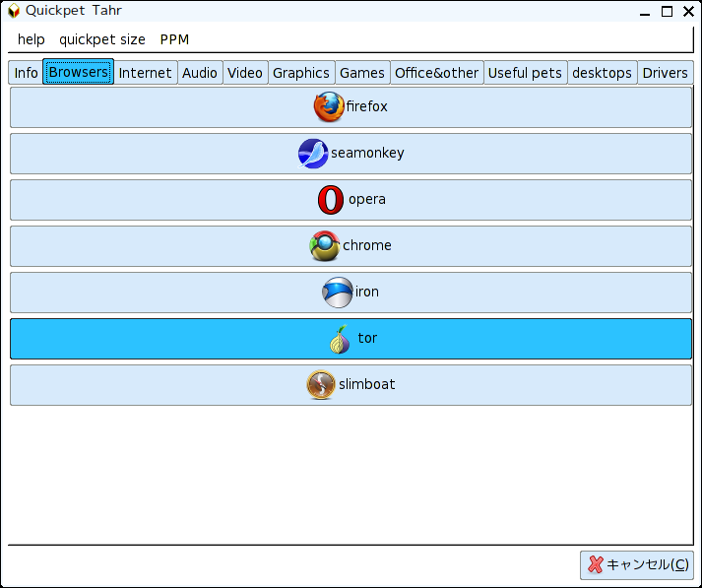Click the キャンセル(C) cancel button text

[x=648, y=564]
